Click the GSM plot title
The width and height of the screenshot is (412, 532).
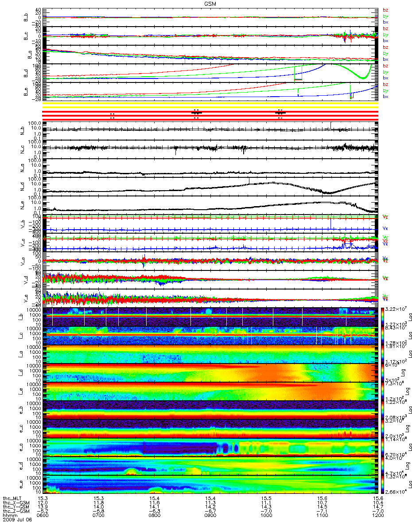(x=211, y=3)
